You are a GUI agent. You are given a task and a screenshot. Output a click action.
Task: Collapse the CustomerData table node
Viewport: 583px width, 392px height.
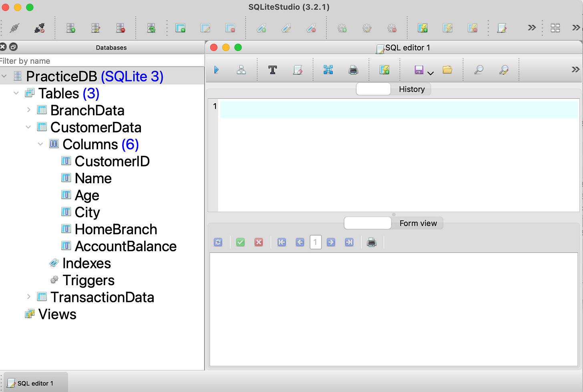(x=28, y=127)
